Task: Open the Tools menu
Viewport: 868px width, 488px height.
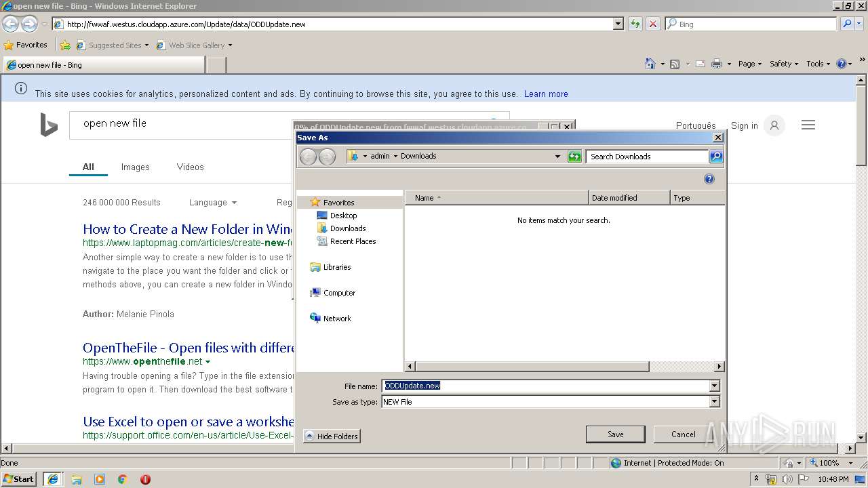Action: click(818, 64)
